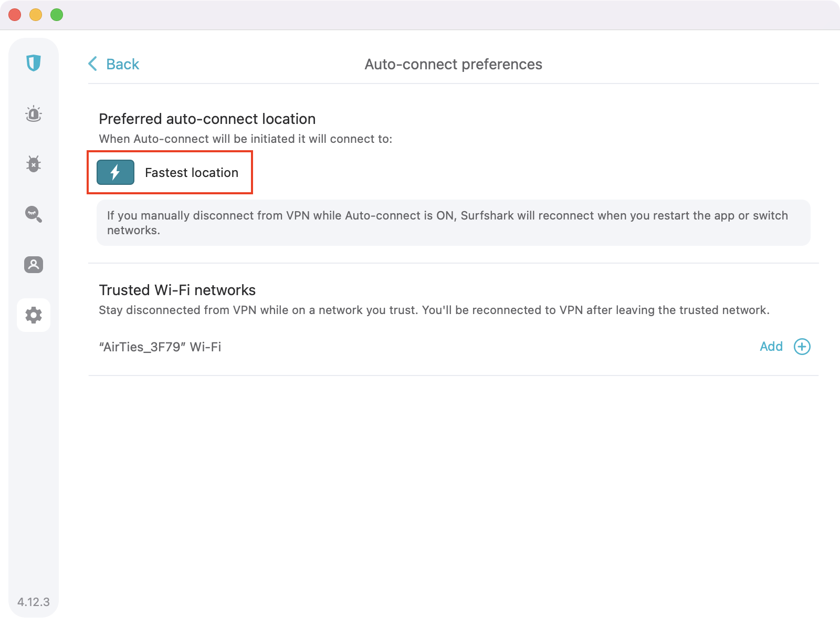Select the "AirTies_3F79" Wi-Fi network entry

(x=160, y=347)
